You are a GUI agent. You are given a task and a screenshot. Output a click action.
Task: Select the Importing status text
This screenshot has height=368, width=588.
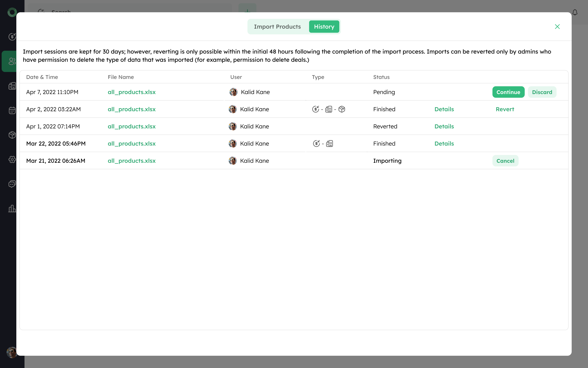[x=387, y=161]
